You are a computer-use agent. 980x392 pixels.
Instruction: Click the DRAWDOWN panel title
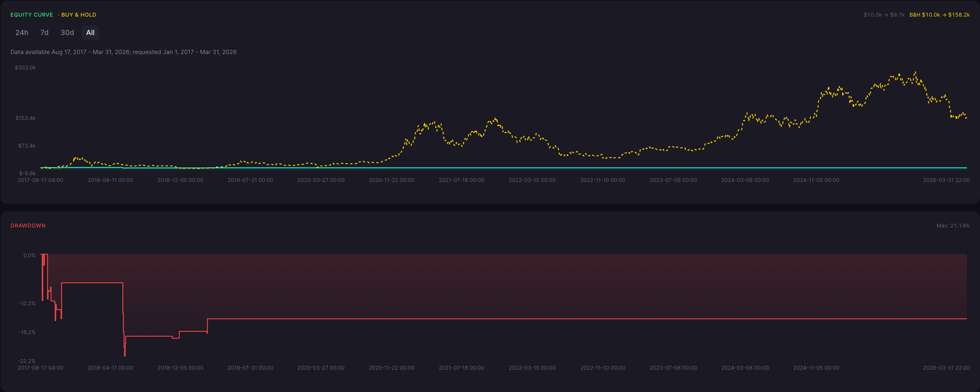click(x=28, y=226)
